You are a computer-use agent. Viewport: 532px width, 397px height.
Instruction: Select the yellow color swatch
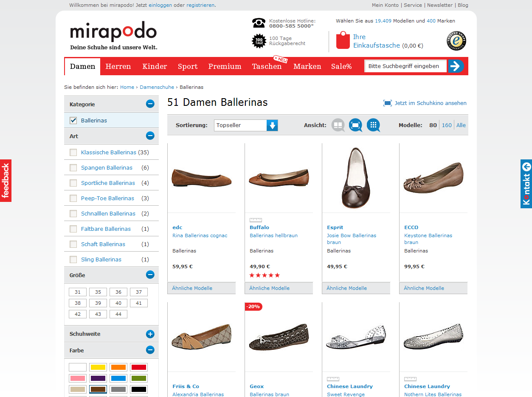(x=98, y=367)
